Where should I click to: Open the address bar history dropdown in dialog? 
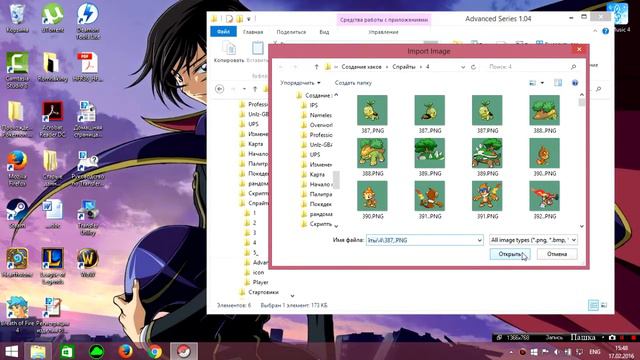463,67
